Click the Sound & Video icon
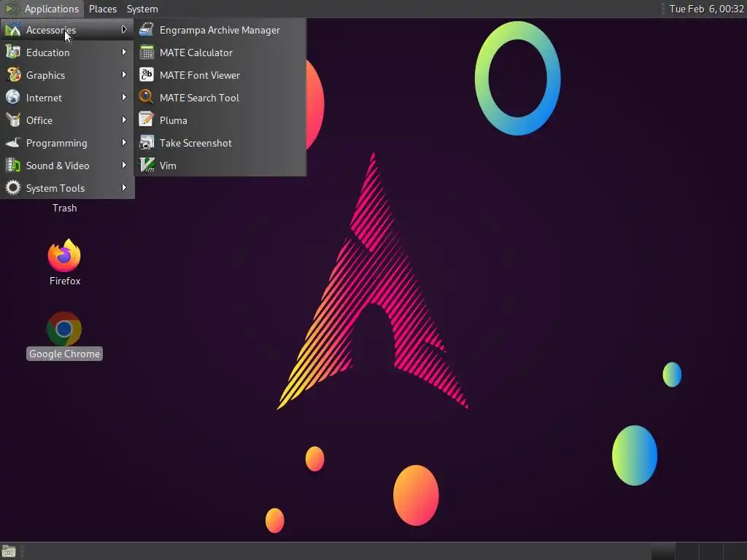This screenshot has height=560, width=747. (13, 166)
